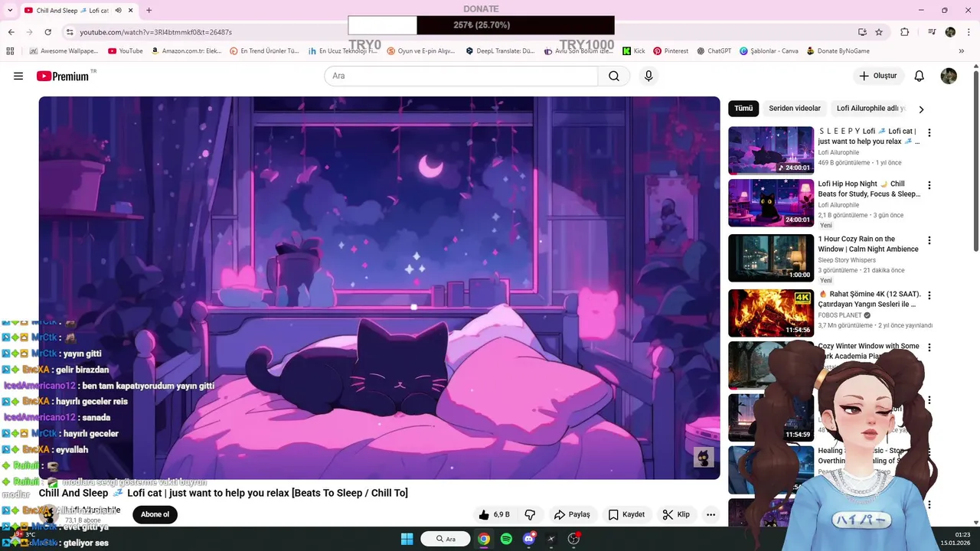
Task: Open the Donate ByNoGame bookmark
Action: 838,51
